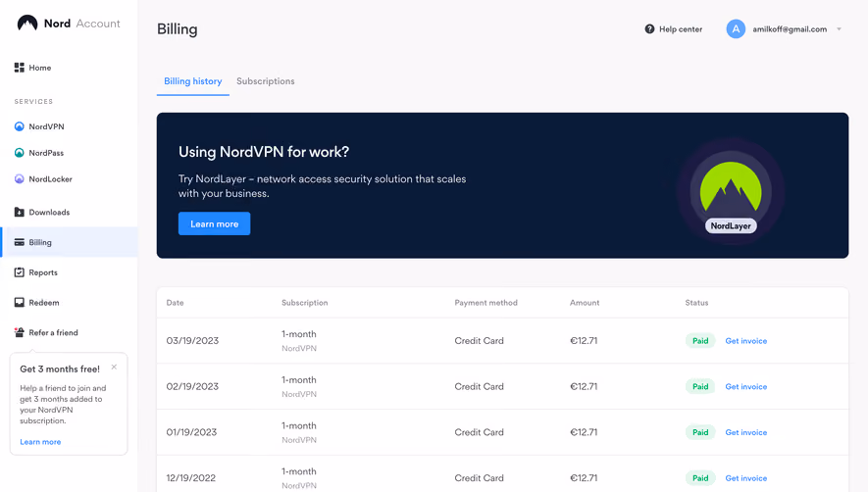Click the Billing page heading
868x492 pixels.
click(x=178, y=29)
